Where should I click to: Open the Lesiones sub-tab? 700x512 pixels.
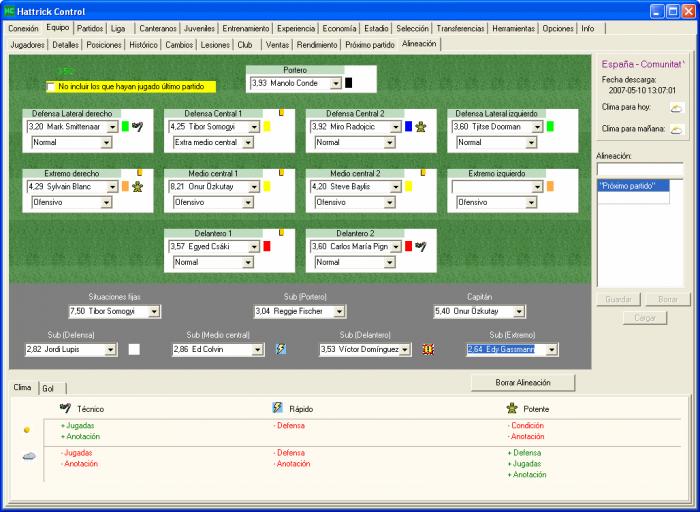(215, 45)
